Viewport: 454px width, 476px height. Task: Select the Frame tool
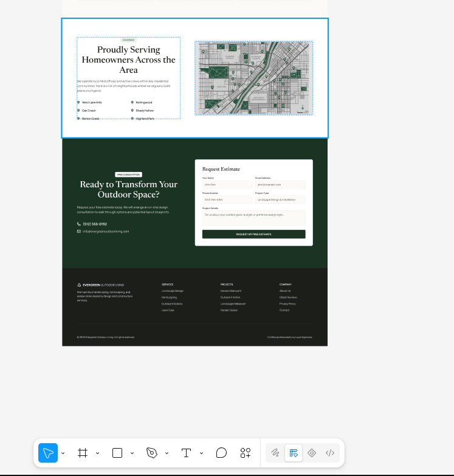(83, 453)
